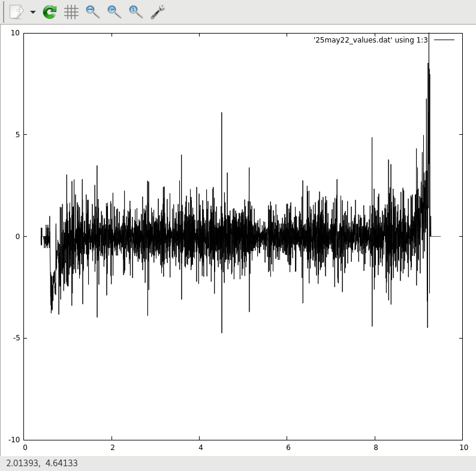Toggle the grid lines icon
Viewport: 476px width, 471px height.
coord(71,13)
